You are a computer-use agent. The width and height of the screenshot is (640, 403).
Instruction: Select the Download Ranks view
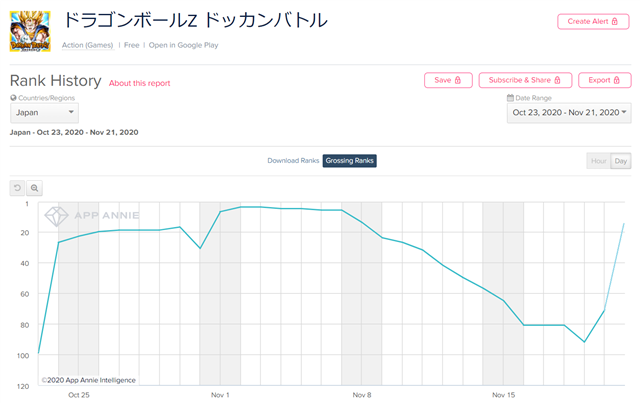(x=293, y=161)
